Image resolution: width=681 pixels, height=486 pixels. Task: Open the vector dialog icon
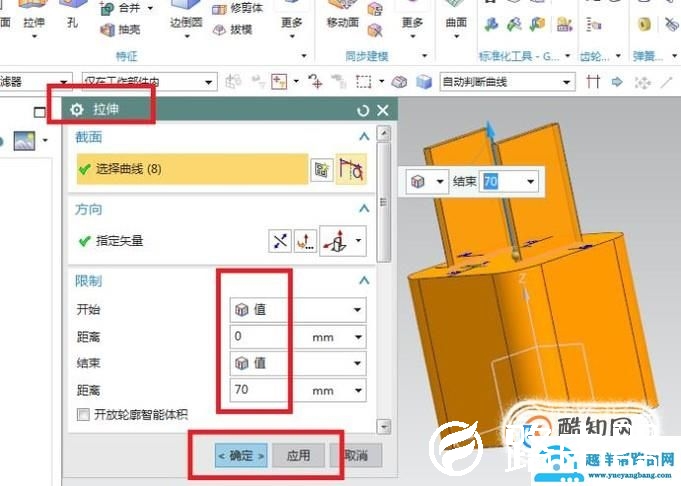coord(305,241)
